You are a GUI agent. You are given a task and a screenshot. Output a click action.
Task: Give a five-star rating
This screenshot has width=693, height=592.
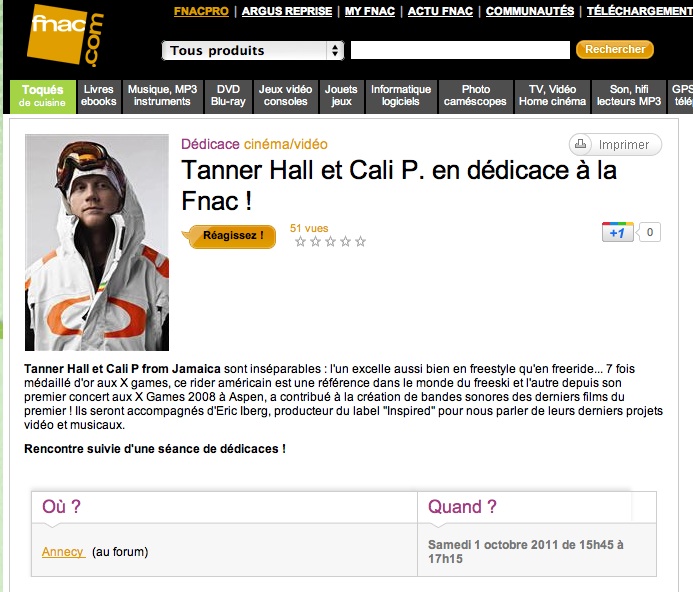pyautogui.click(x=361, y=241)
